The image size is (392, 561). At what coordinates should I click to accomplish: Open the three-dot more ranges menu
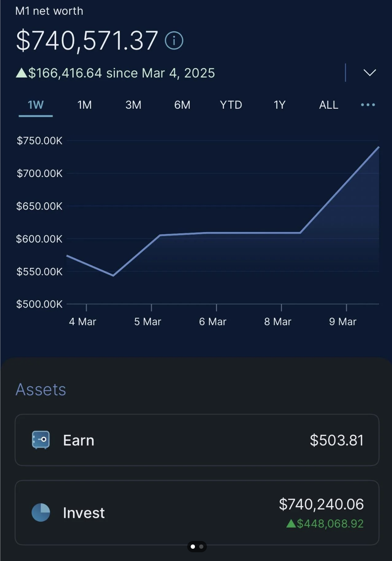[368, 105]
